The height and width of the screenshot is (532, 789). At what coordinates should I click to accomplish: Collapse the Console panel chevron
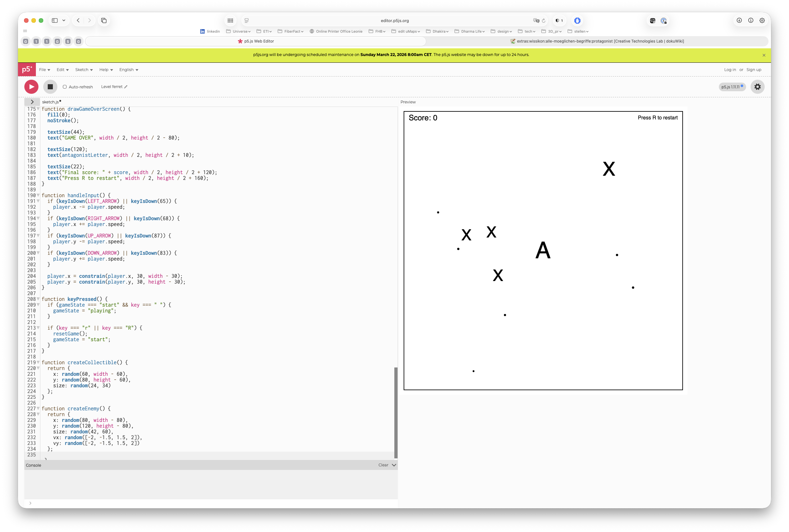pos(394,465)
